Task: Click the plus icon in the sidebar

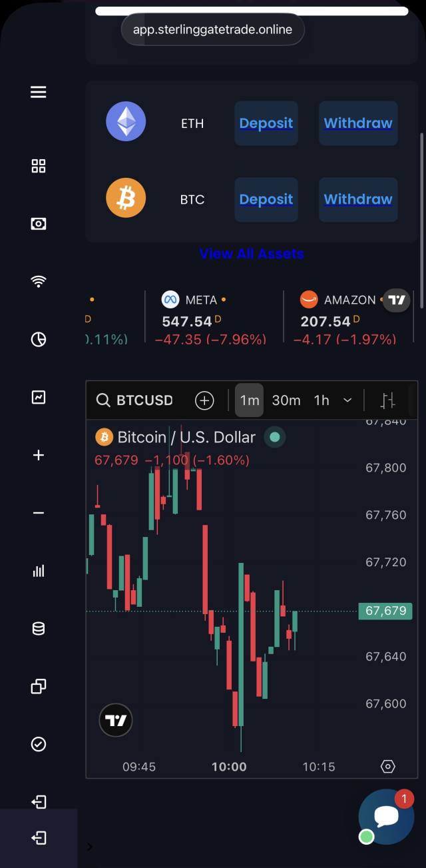Action: (x=39, y=455)
